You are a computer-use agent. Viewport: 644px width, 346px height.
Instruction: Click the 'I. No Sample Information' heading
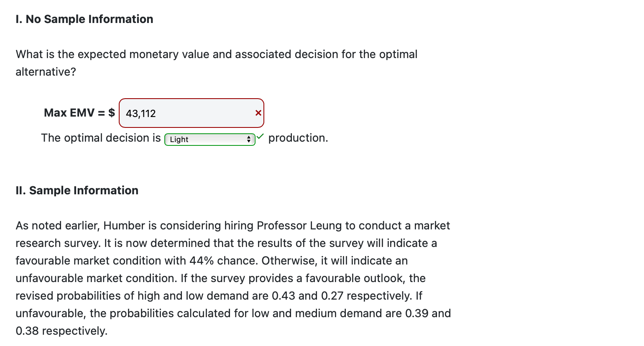point(84,19)
